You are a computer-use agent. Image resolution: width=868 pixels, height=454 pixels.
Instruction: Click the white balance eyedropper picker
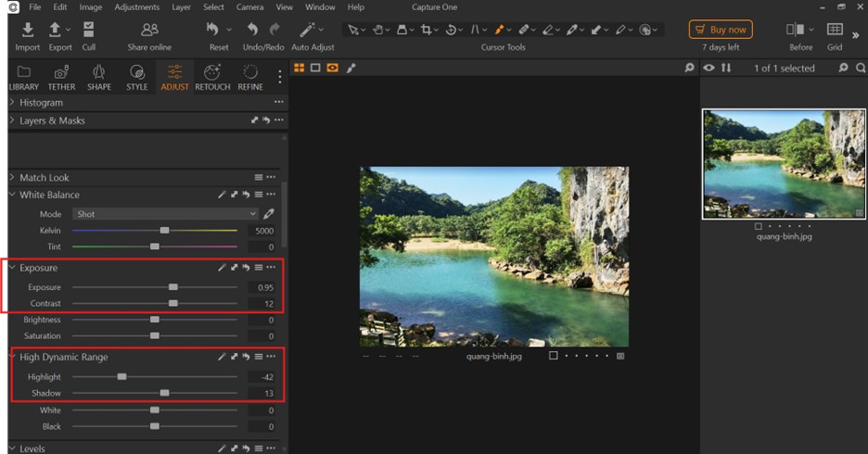tap(269, 214)
